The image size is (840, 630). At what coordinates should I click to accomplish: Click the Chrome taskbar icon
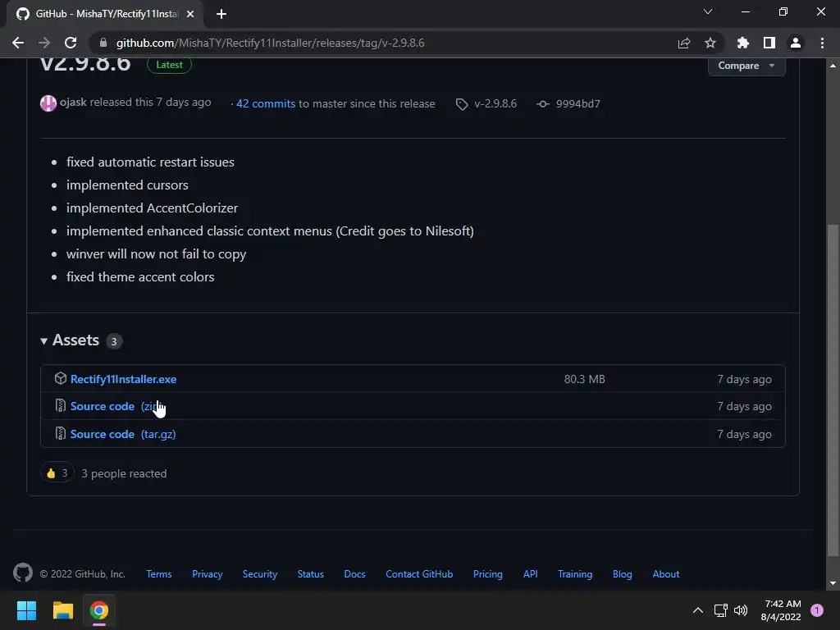(x=99, y=610)
